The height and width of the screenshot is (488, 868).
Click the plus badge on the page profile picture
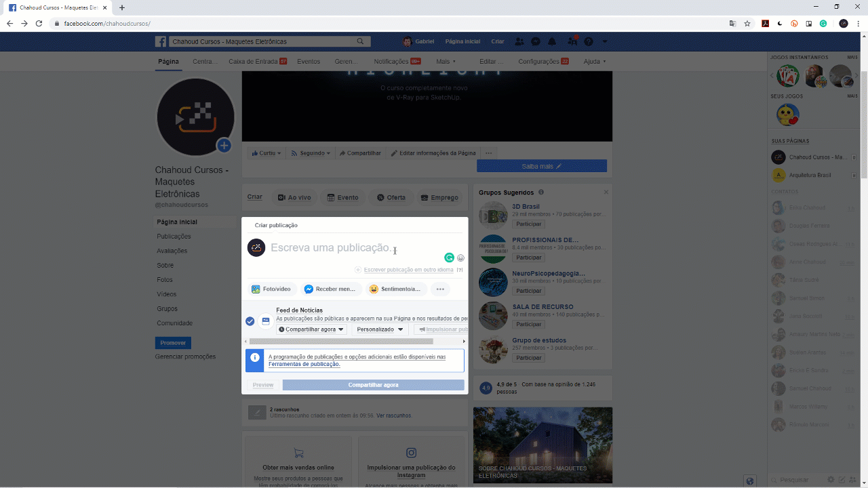click(x=224, y=146)
